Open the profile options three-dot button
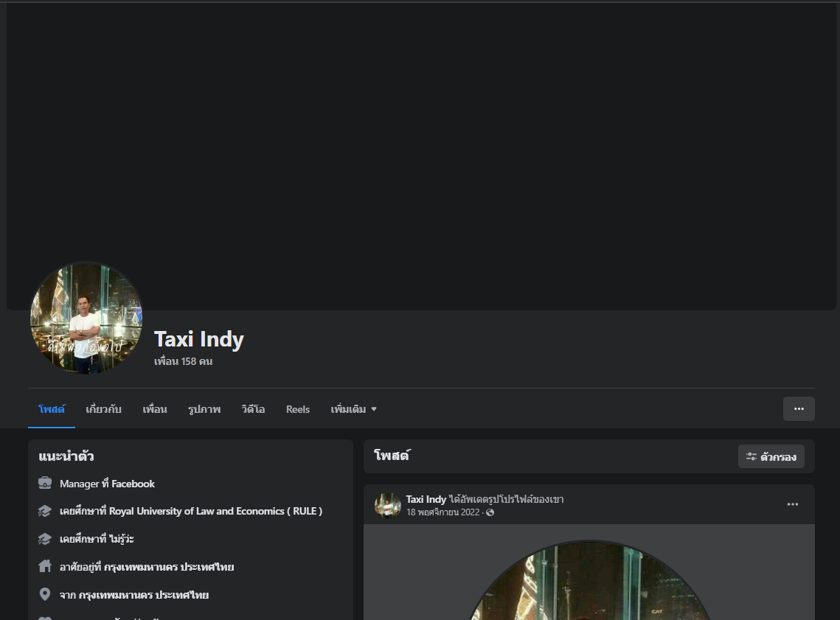Image resolution: width=840 pixels, height=620 pixels. point(799,408)
